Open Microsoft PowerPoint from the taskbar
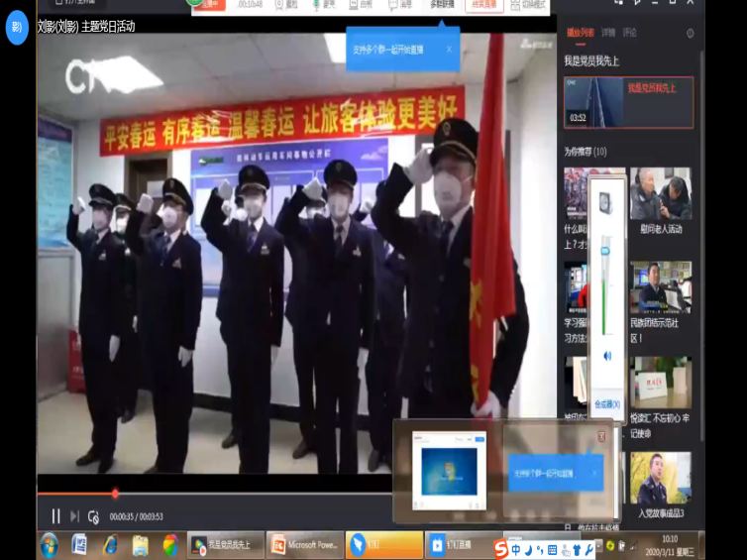Screen dimensions: 747x560 click(305, 544)
